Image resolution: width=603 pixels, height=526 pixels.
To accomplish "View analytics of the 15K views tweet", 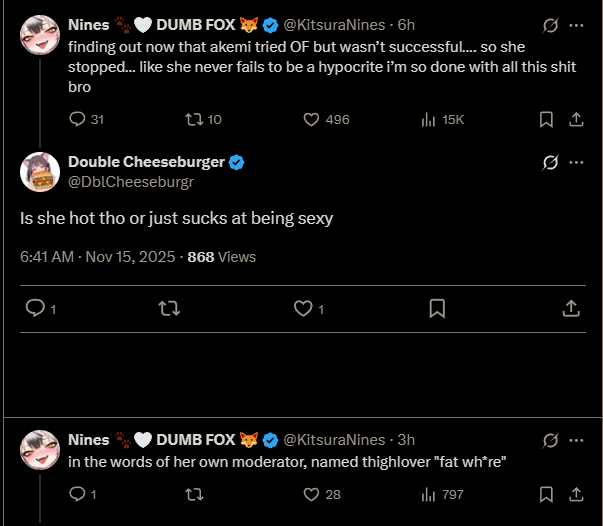I will coord(428,119).
